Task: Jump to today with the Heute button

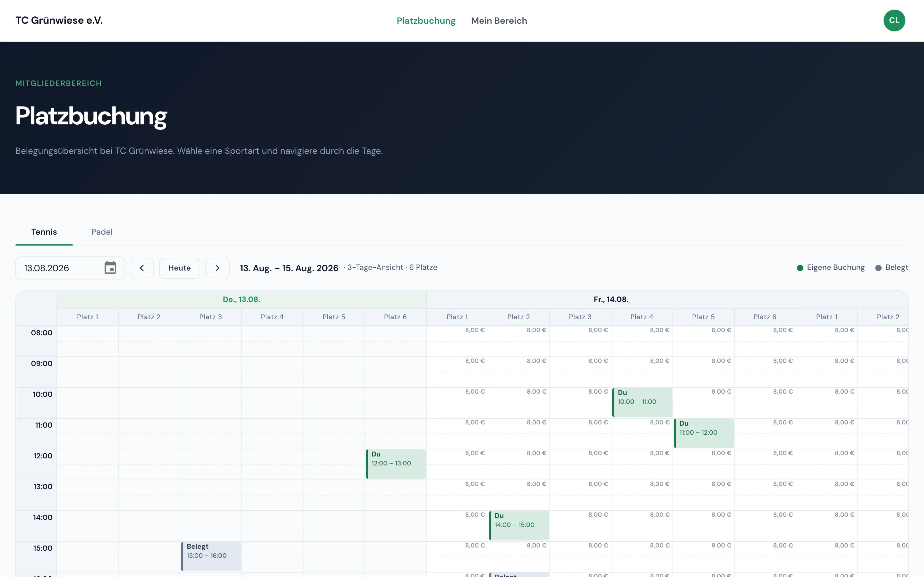Action: [179, 268]
